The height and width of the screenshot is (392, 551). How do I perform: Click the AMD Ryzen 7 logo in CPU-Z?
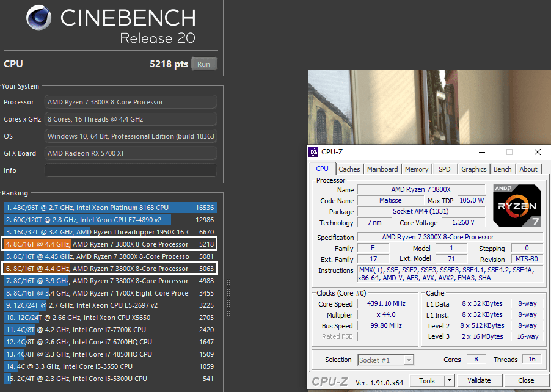517,206
